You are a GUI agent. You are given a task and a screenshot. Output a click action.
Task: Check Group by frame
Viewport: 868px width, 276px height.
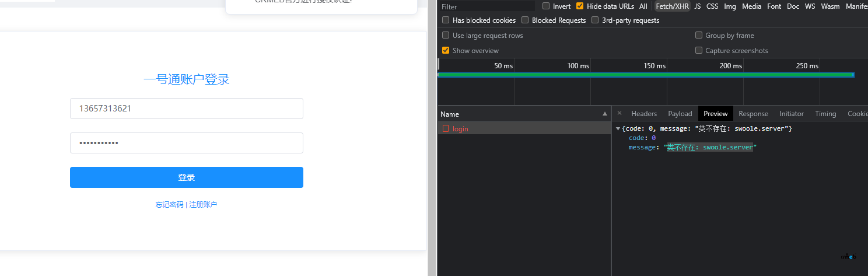click(x=699, y=35)
